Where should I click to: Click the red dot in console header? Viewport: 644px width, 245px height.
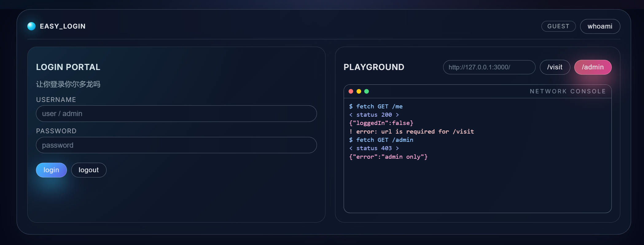[x=351, y=91]
